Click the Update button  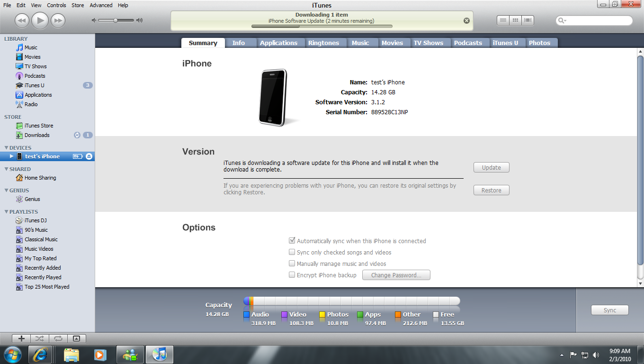pyautogui.click(x=492, y=167)
